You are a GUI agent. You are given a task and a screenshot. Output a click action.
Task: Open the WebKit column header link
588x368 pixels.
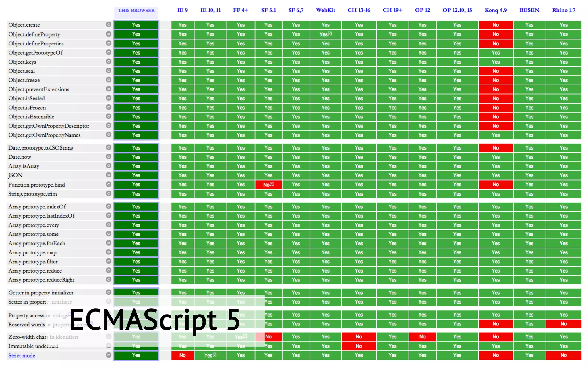326,10
